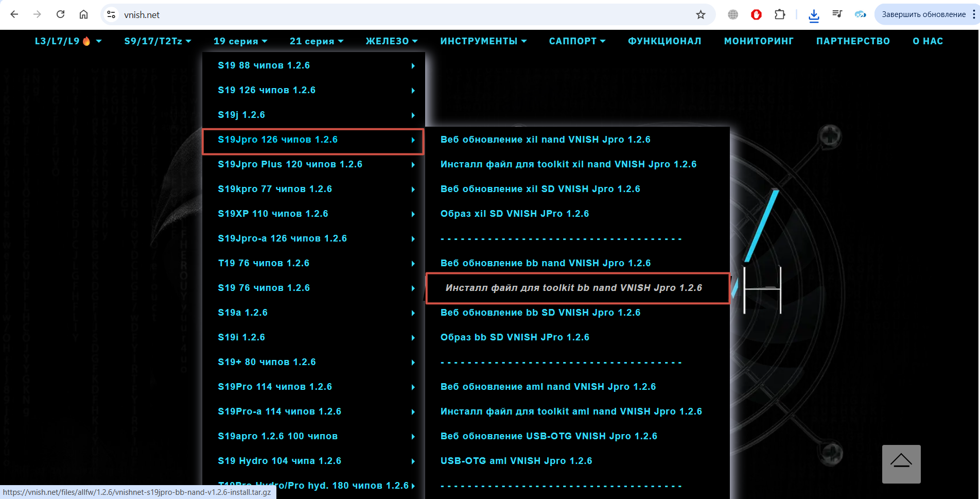
Task: Click 'Завершить обновление' button
Action: click(x=923, y=14)
